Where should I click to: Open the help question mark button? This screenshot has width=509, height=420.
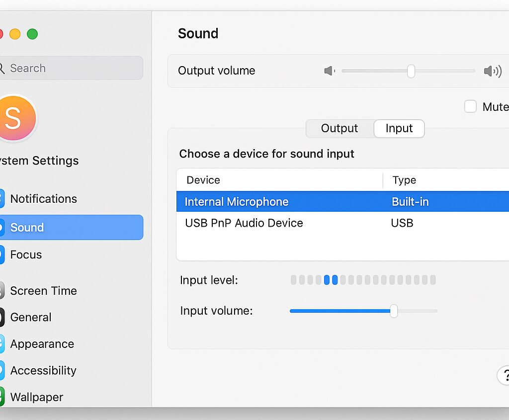pos(505,375)
